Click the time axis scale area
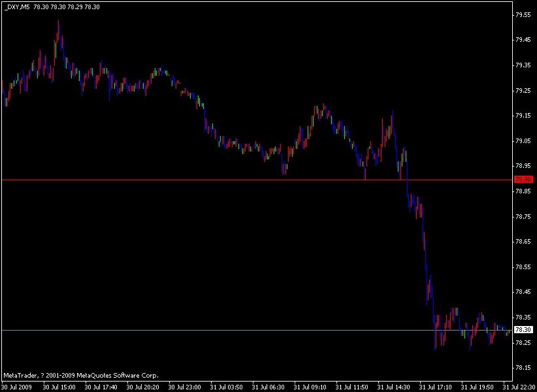Viewport: 537px width, 392px height. point(261,385)
